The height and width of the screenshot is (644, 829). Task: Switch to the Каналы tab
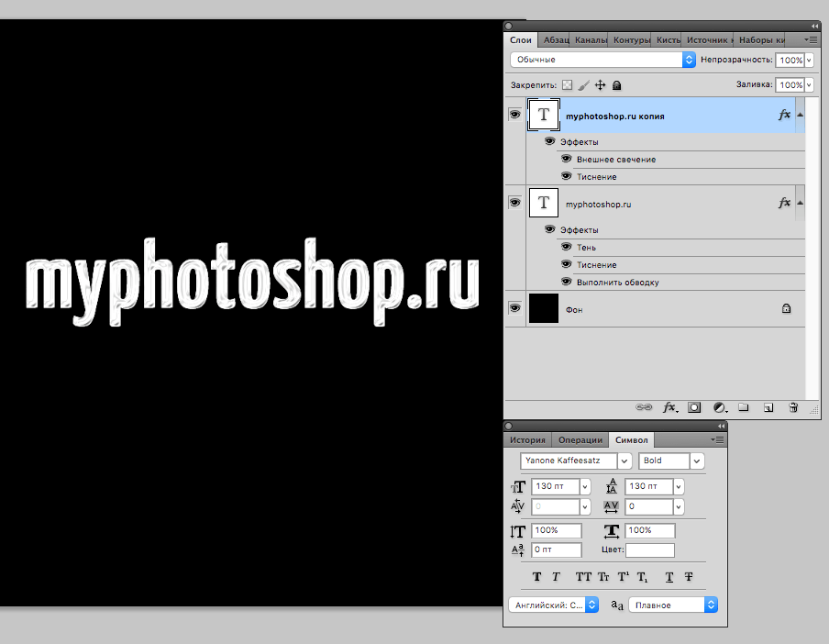click(589, 40)
